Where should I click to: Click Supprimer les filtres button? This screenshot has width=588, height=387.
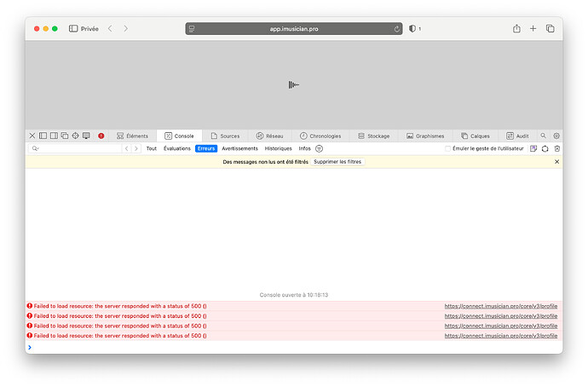(x=338, y=161)
